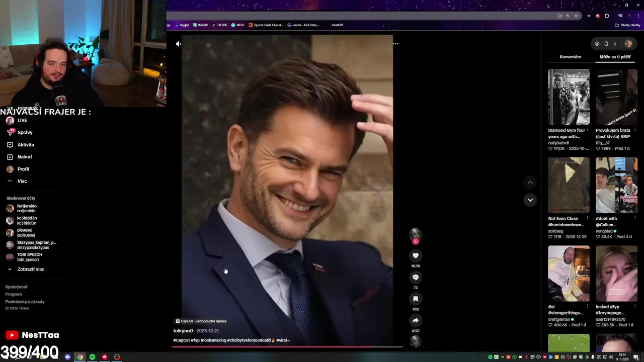The width and height of the screenshot is (644, 362).
Task: Open Discord from the taskbar
Action: coord(67,357)
